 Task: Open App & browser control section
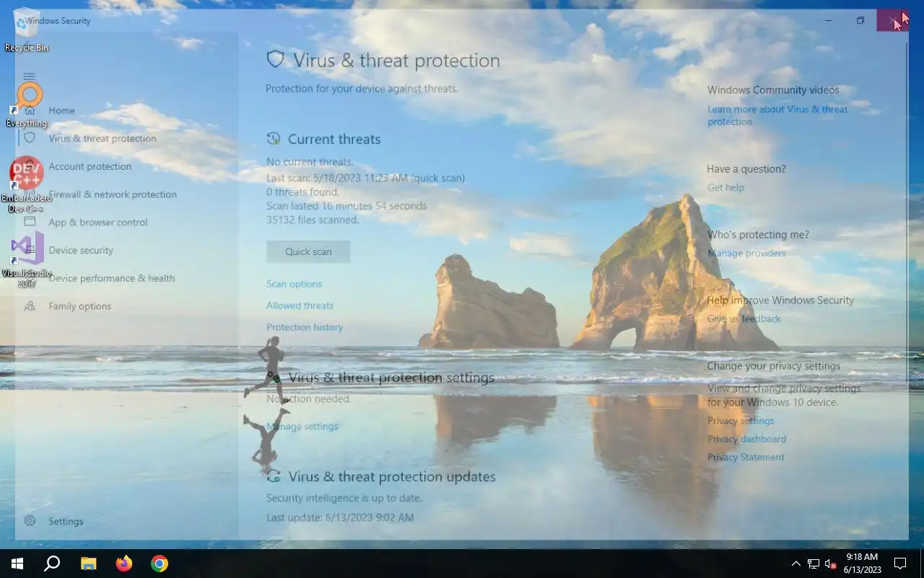click(x=98, y=223)
